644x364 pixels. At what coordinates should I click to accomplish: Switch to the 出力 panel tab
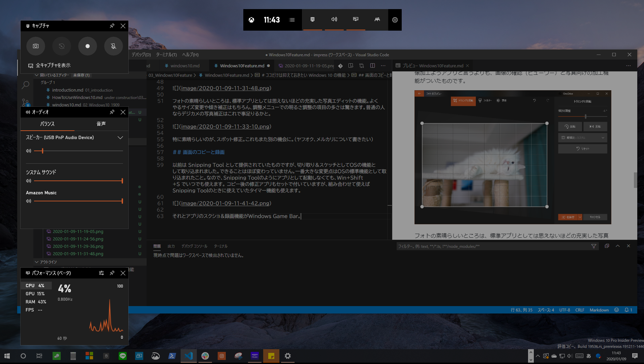[x=171, y=246]
